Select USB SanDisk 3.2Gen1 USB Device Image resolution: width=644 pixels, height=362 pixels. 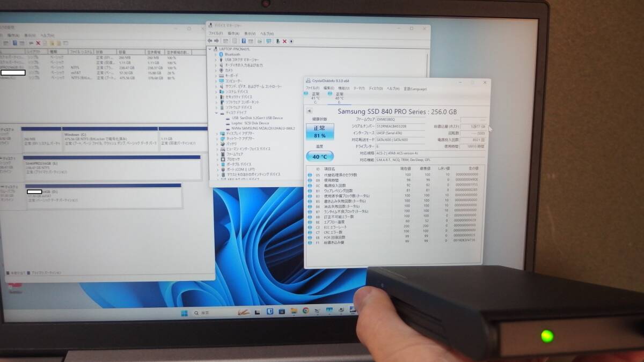click(x=257, y=118)
